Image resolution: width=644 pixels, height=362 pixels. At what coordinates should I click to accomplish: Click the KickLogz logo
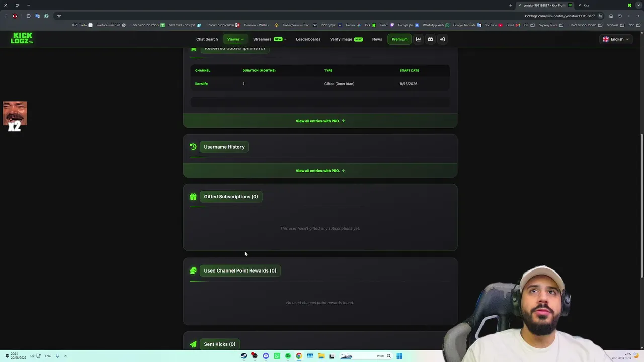(22, 38)
